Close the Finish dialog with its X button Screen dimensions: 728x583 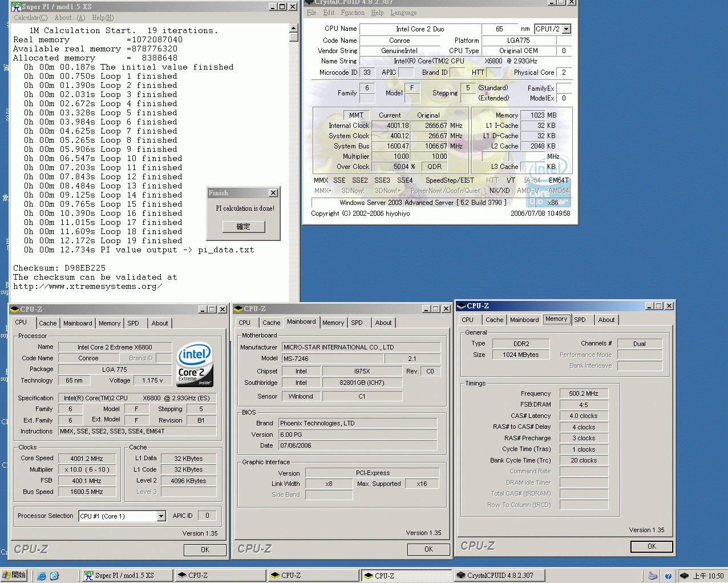tap(273, 193)
